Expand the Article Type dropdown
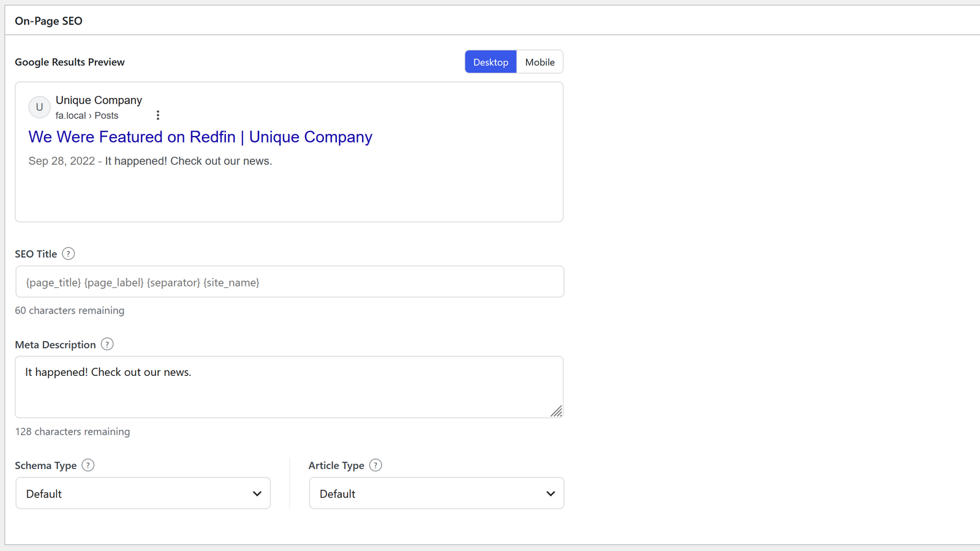980x551 pixels. coord(436,493)
